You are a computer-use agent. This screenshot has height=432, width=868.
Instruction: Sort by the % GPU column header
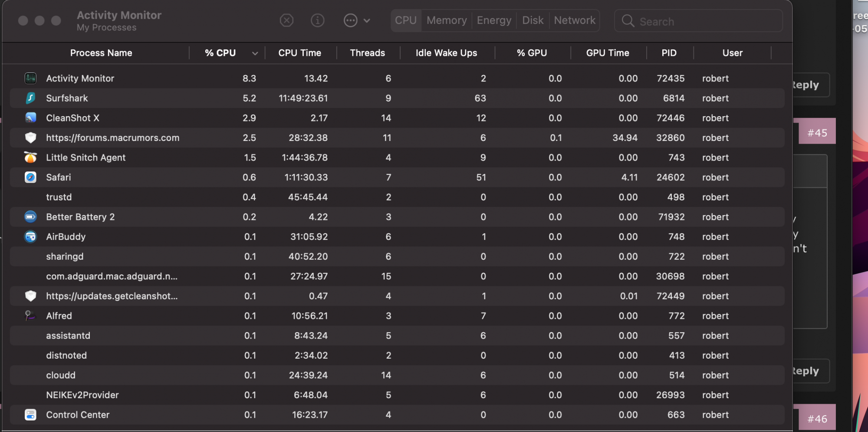(532, 53)
